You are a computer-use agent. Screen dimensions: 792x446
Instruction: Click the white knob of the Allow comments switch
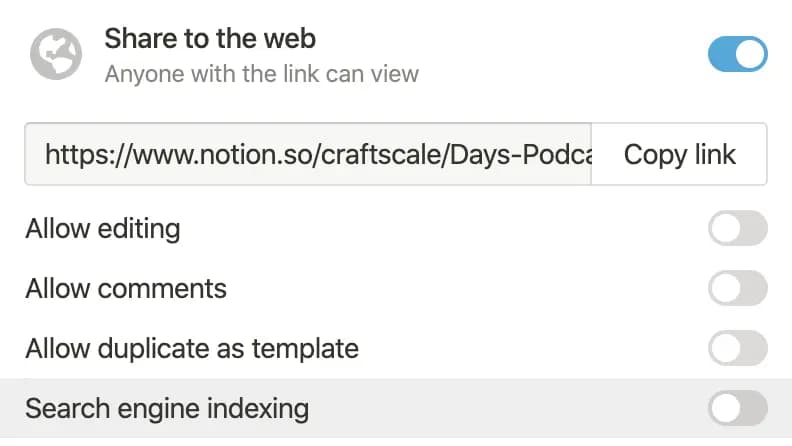click(725, 288)
